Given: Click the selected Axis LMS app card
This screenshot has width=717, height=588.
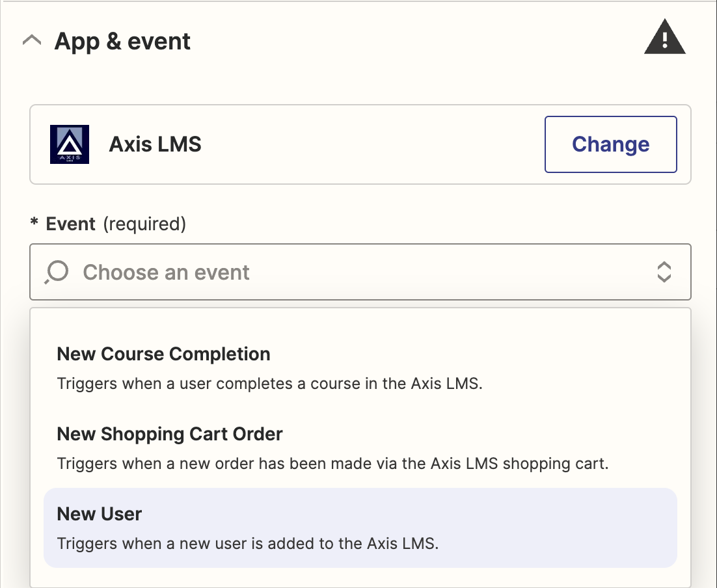Looking at the screenshot, I should [x=360, y=144].
